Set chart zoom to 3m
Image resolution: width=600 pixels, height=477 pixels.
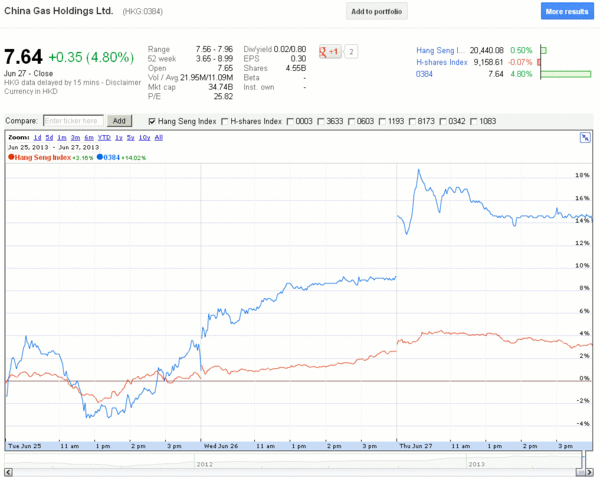[75, 138]
